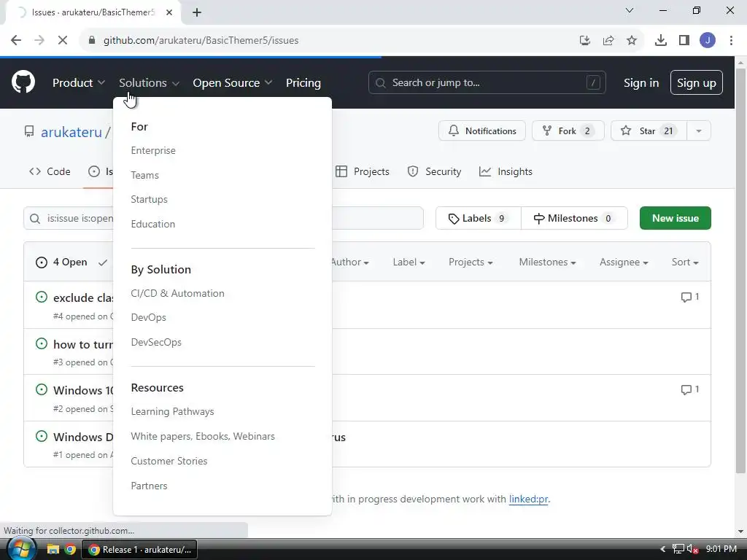
Task: Select Enterprise in Solutions menu
Action: 153,150
